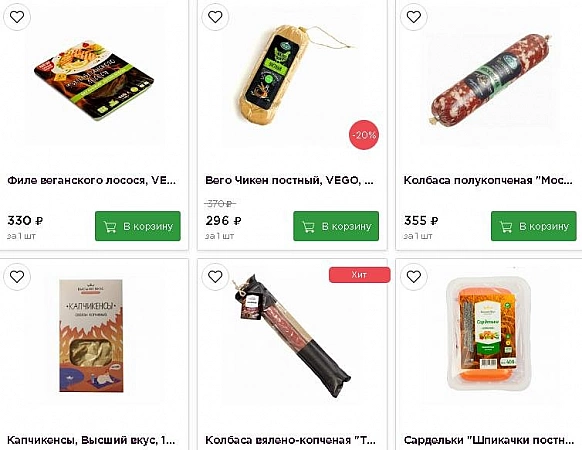Click heart icon on вялено-копченая sausage
This screenshot has width=582, height=450.
215,277
